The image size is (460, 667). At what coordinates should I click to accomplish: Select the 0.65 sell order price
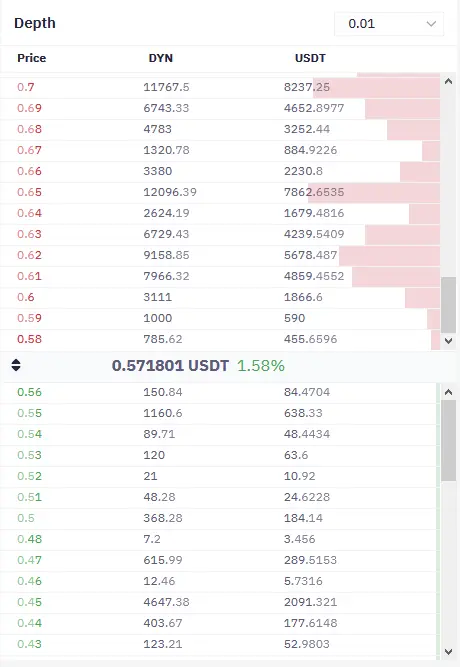(29, 192)
